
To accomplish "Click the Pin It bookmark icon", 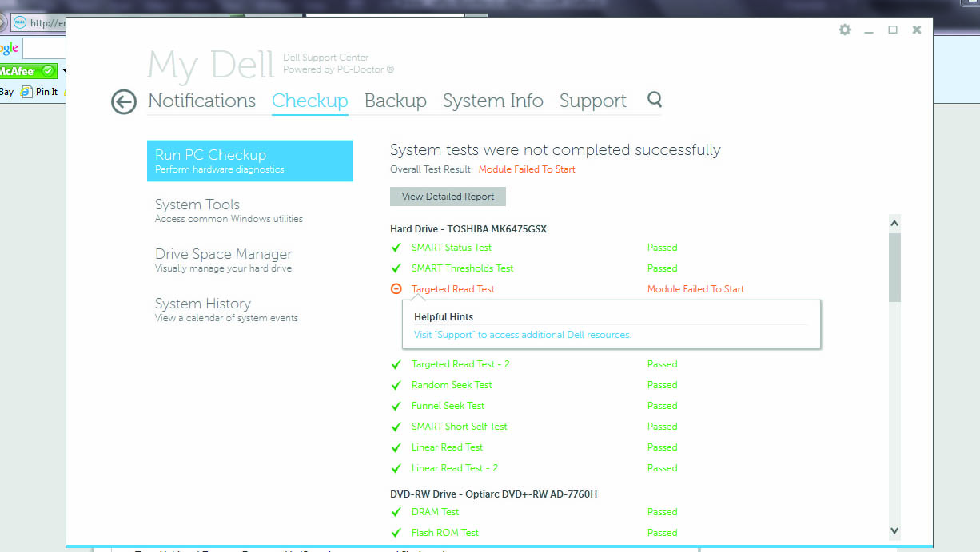I will coord(26,92).
